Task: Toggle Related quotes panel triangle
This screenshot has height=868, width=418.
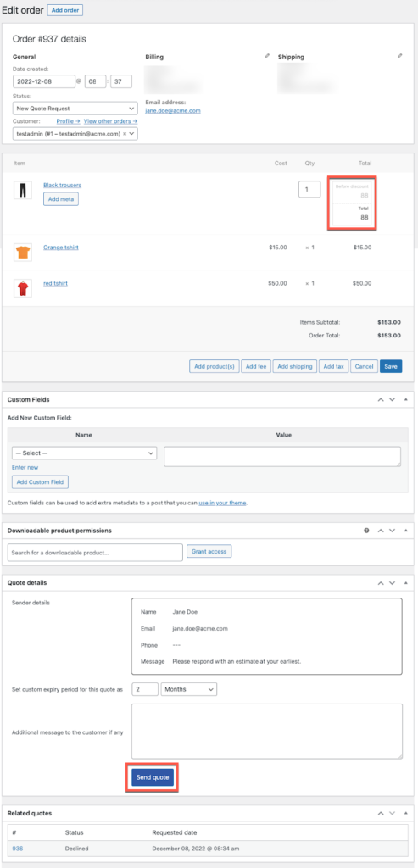Action: [x=406, y=813]
